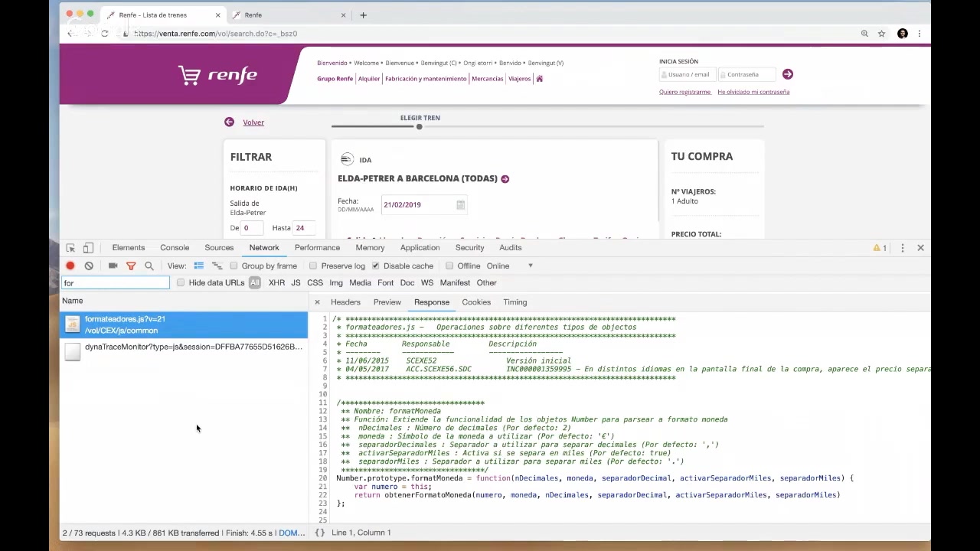980x551 pixels.
Task: Click the Renfe cart logo
Action: point(217,74)
